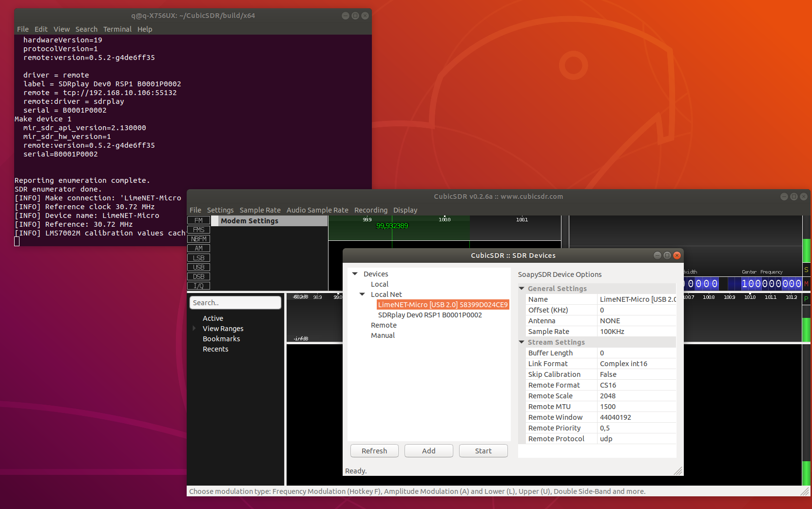Collapse the Stream Settings section
This screenshot has width=812, height=509.
click(x=522, y=342)
